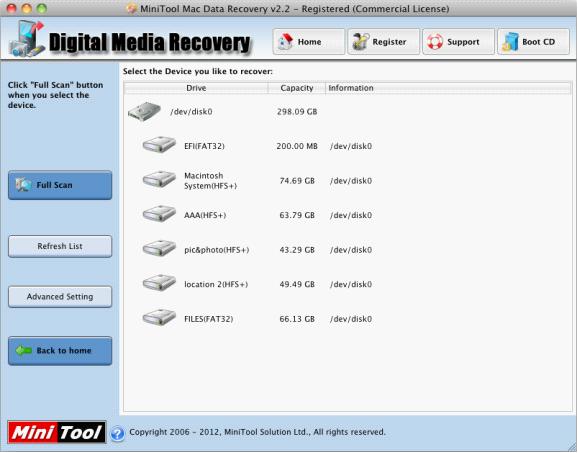Open the Support toolbar button
This screenshot has height=453, width=578.
458,42
